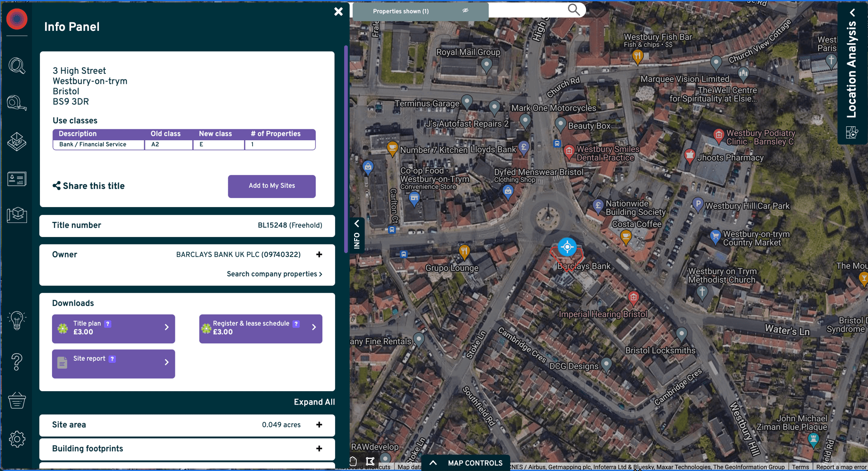Screen dimensions: 868x471
Task: Click the Info Panel scrollbar
Action: tap(346, 148)
